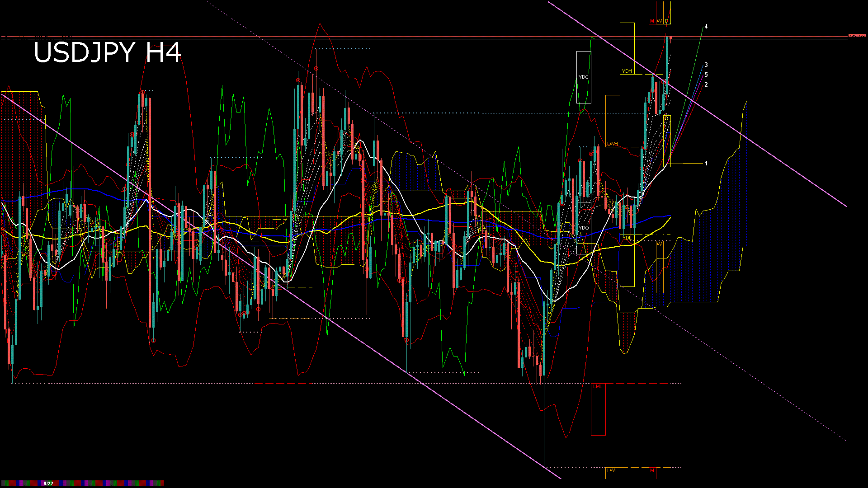Viewport: 868px width, 488px height.
Task: Click the orange W box below YDL
Action: pos(659,244)
